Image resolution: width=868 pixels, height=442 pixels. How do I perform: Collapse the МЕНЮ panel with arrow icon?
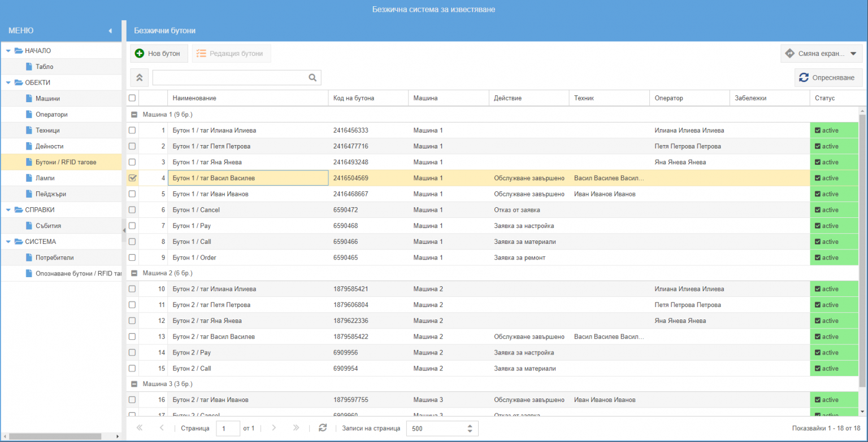pyautogui.click(x=110, y=30)
